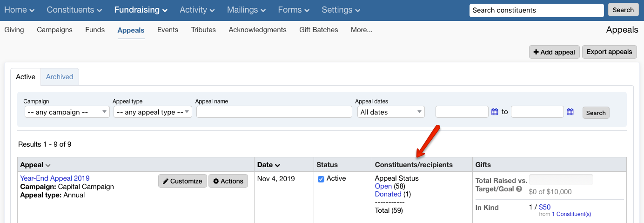The width and height of the screenshot is (644, 223).
Task: Open the start date calendar picker icon
Action: [495, 112]
